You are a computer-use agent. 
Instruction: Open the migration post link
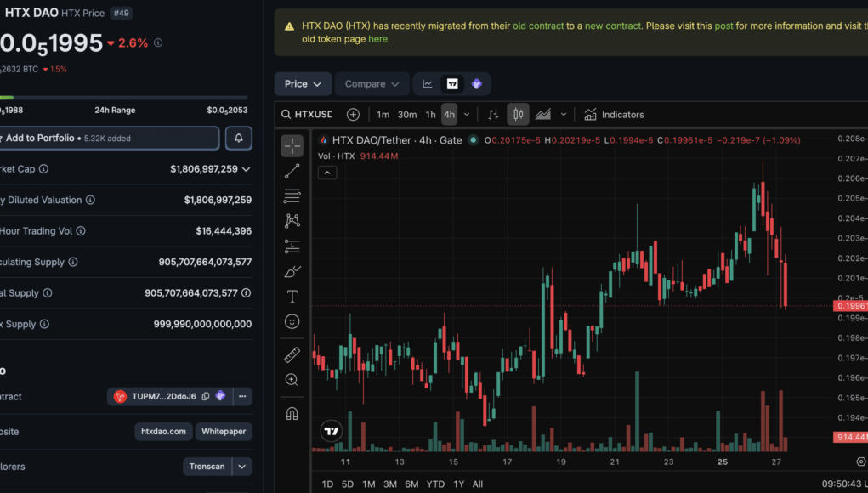(723, 26)
